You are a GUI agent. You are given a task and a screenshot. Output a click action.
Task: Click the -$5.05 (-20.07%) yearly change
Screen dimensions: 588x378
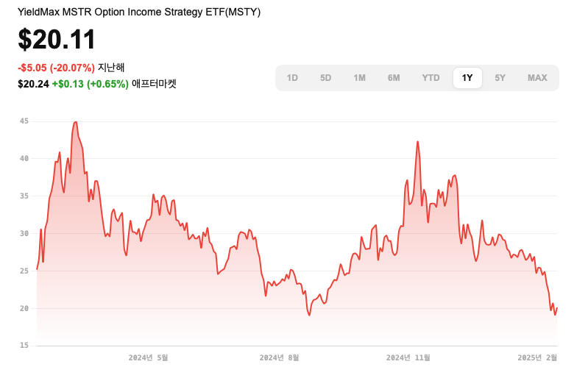click(x=56, y=68)
